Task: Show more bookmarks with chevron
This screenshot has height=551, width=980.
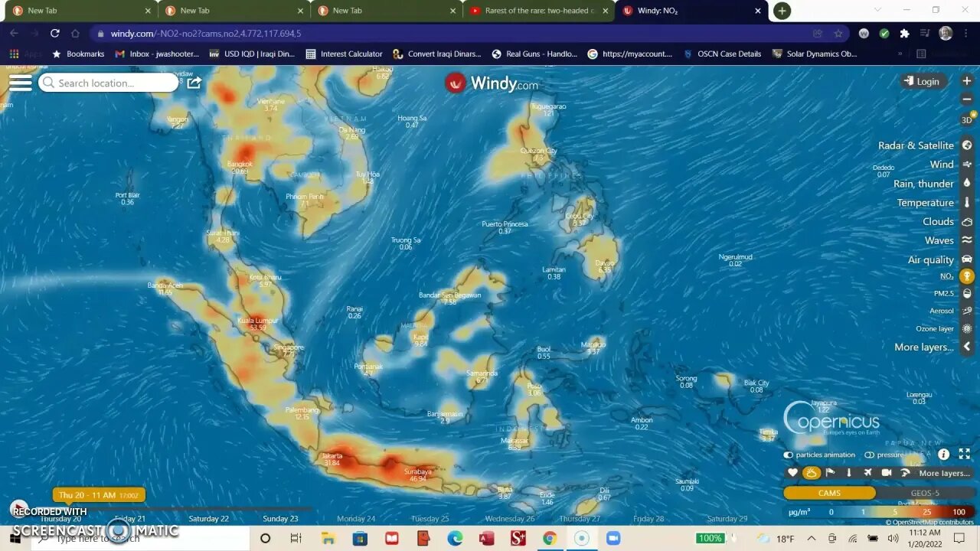Action: coord(900,54)
